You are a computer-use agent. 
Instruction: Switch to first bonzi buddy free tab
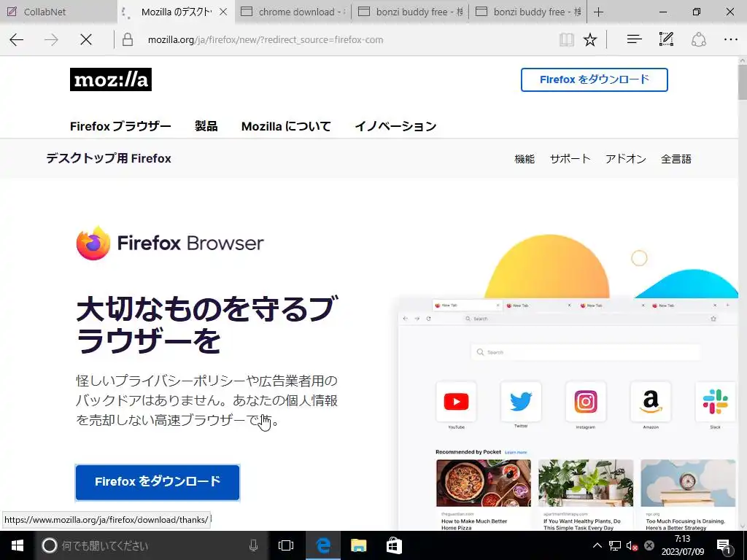point(410,12)
